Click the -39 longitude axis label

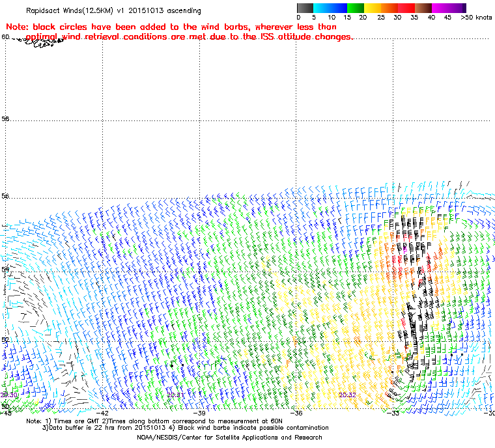point(199,413)
